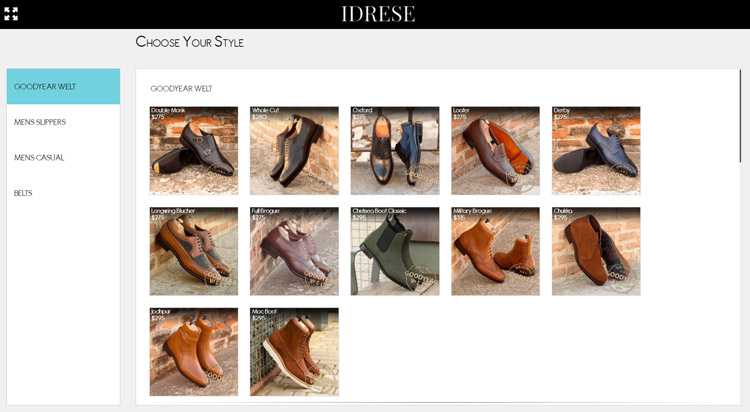Open the Loafer style tile
This screenshot has height=412, width=750.
pyautogui.click(x=496, y=151)
